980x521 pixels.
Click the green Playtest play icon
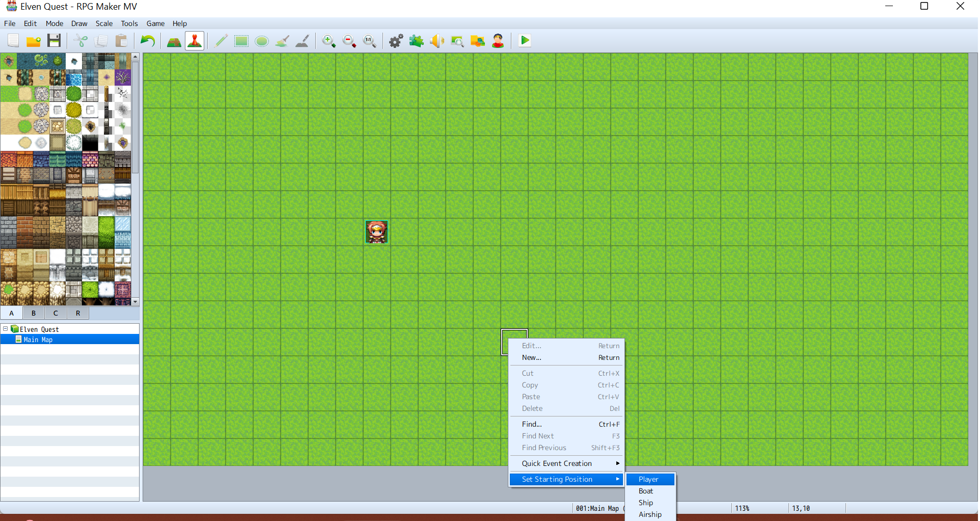point(525,41)
